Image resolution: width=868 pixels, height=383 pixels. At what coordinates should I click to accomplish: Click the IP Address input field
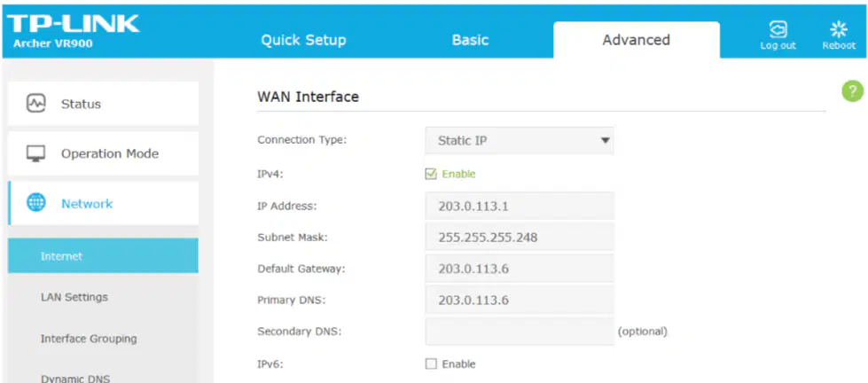pyautogui.click(x=520, y=207)
